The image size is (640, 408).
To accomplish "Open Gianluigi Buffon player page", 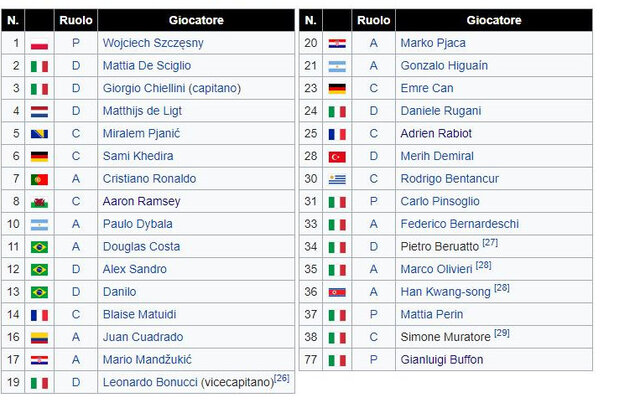I will [441, 360].
